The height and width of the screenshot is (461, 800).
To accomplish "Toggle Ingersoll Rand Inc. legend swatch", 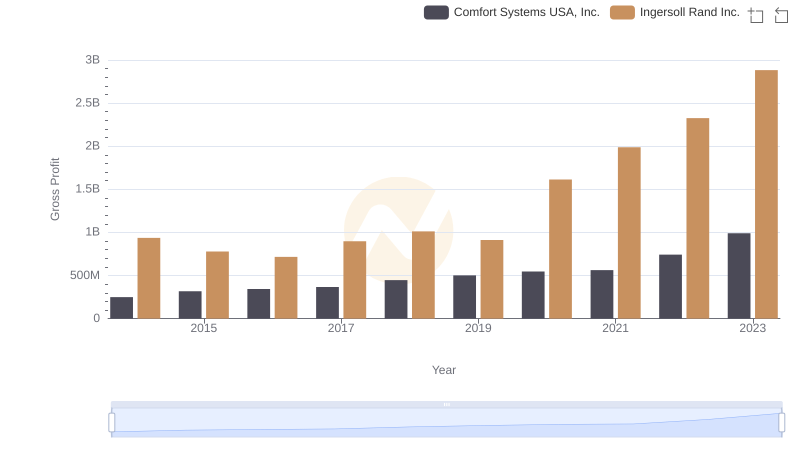I will coord(622,12).
